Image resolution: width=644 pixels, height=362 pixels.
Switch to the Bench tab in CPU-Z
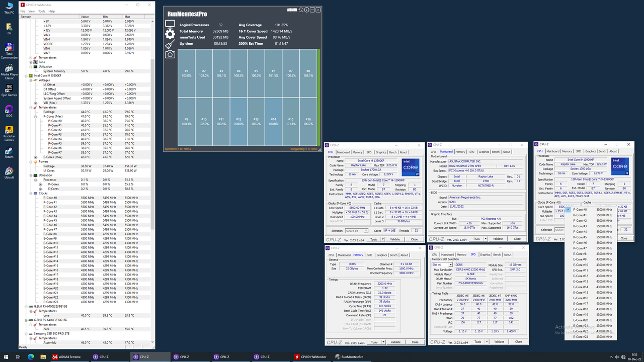tap(392, 152)
